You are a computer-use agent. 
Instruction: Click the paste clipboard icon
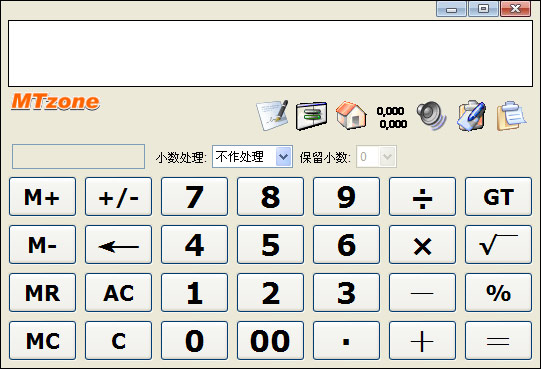coord(511,116)
